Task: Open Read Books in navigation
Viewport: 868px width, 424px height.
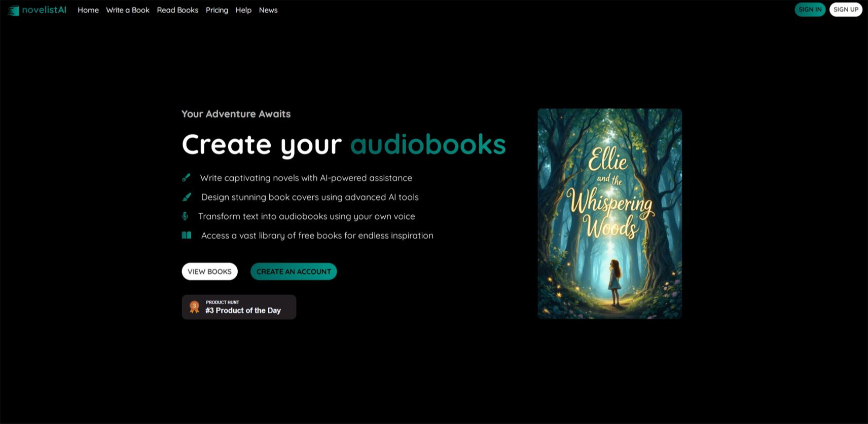Action: tap(177, 10)
